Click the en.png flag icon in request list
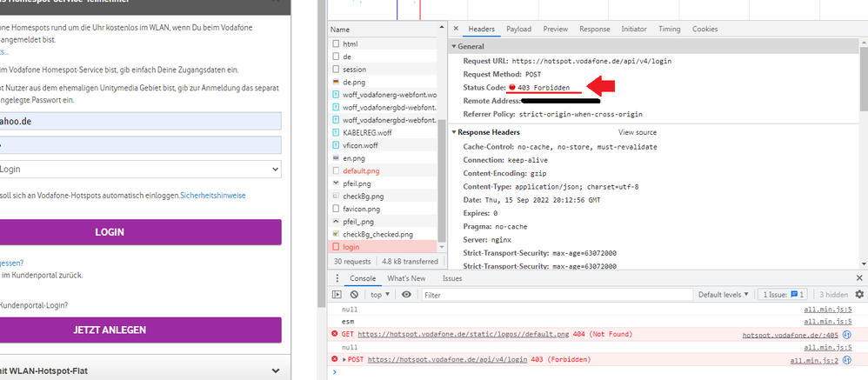The height and width of the screenshot is (380, 868). pos(336,158)
